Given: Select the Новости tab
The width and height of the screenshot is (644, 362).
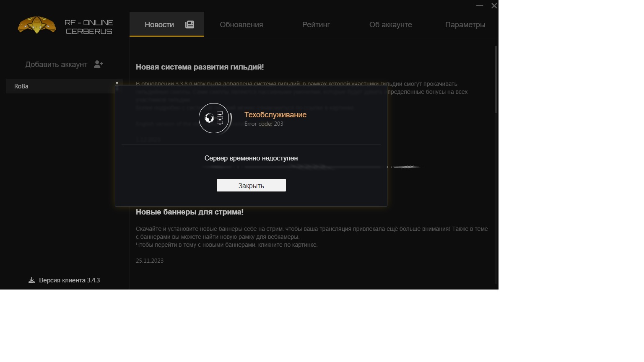Looking at the screenshot, I should point(167,25).
